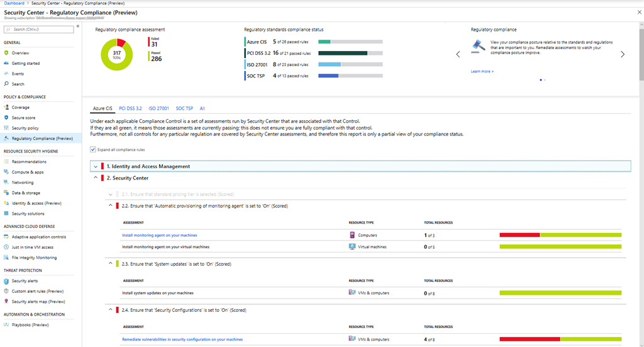This screenshot has height=347, width=644.
Task: Collapse the 2. Security Center section
Action: tap(96, 178)
